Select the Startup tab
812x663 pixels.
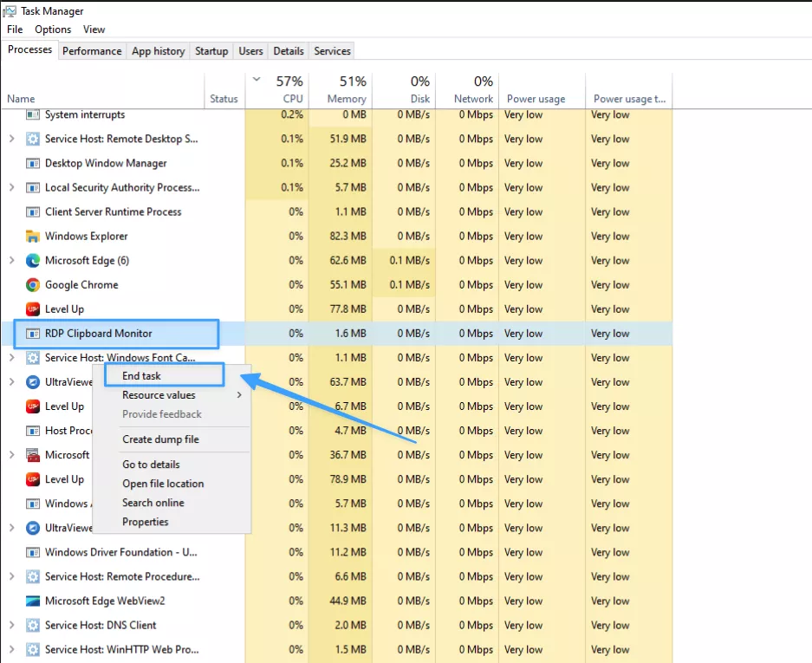pos(211,50)
